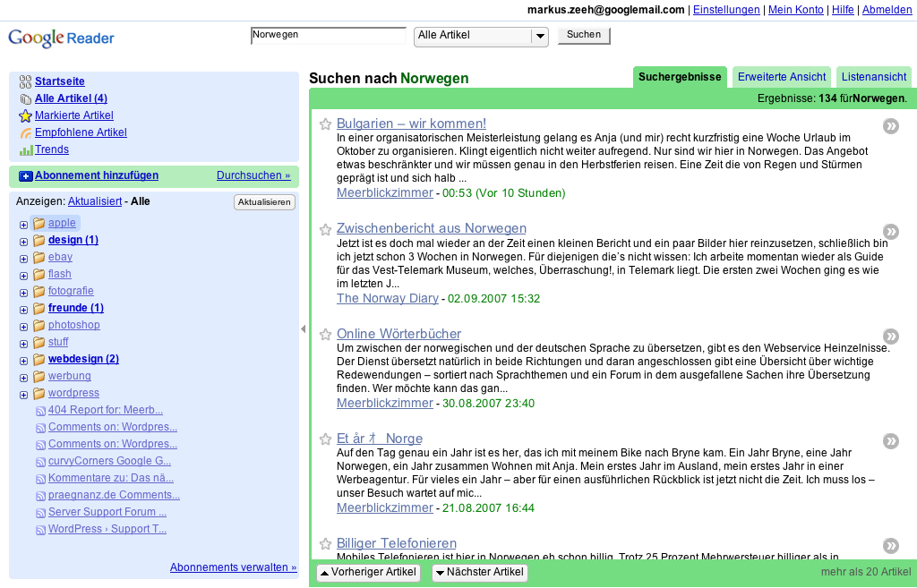
Task: Switch to the Listenansicht tab
Action: click(x=874, y=77)
